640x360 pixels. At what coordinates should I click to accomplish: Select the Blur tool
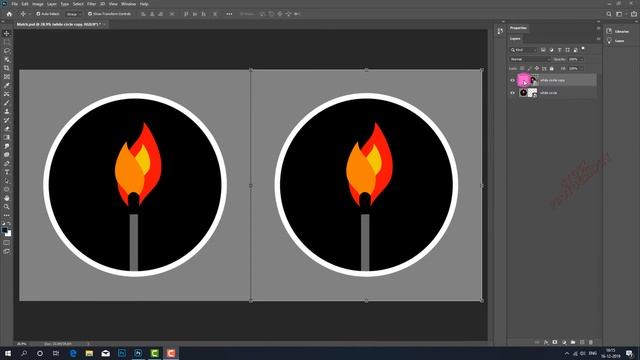(7, 146)
